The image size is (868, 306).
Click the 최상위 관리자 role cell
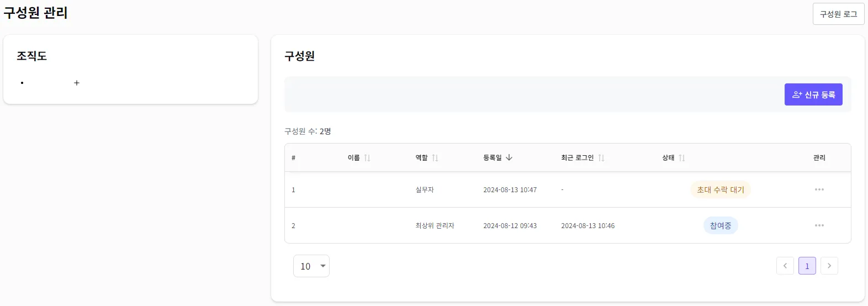click(435, 225)
